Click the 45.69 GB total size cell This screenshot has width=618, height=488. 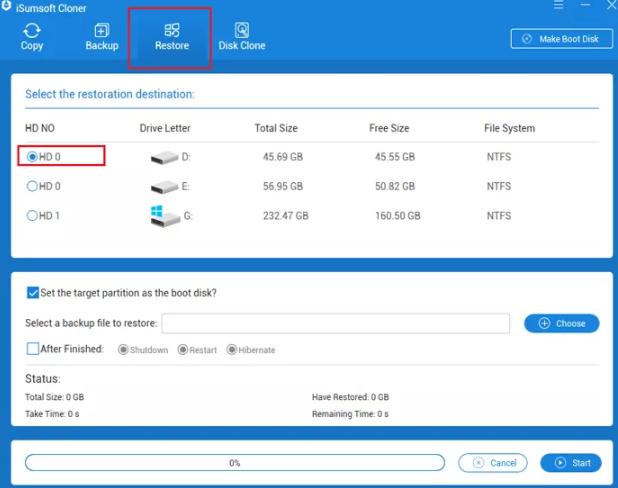click(x=283, y=157)
